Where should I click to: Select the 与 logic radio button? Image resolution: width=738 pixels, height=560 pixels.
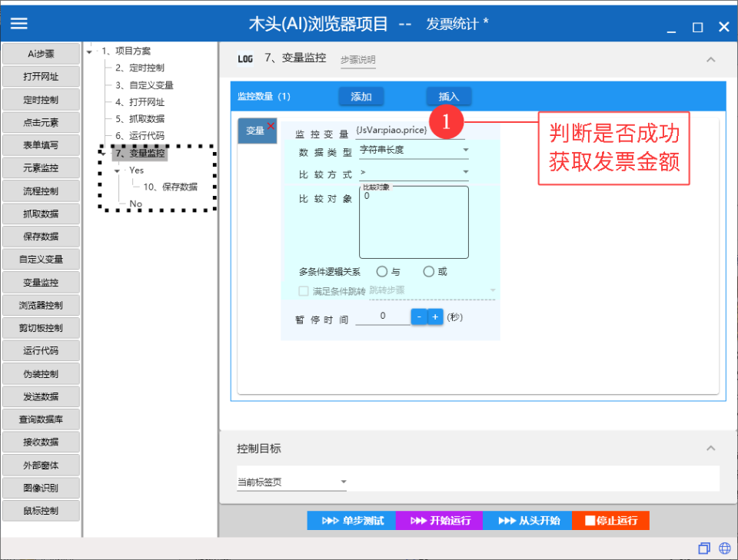pyautogui.click(x=382, y=270)
